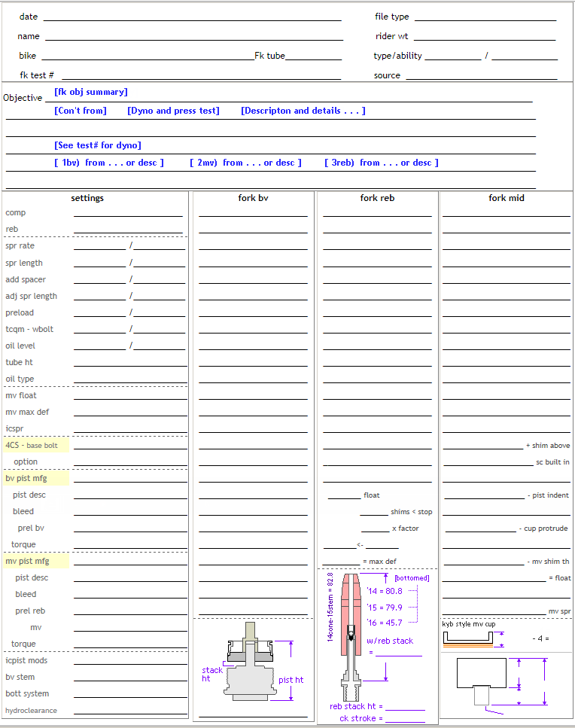This screenshot has height=728, width=575.
Task: Select the [Dyno and press test] link
Action: click(x=173, y=111)
